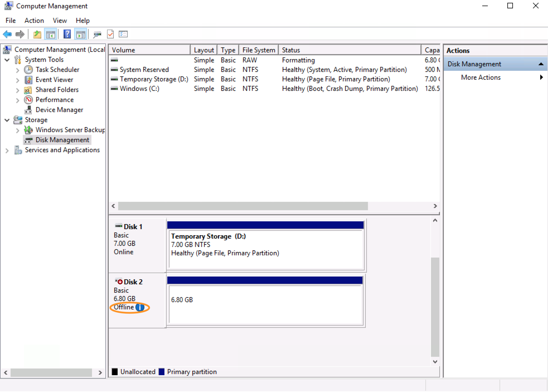The height and width of the screenshot is (392, 548).
Task: Open the Action menu
Action: pos(34,20)
